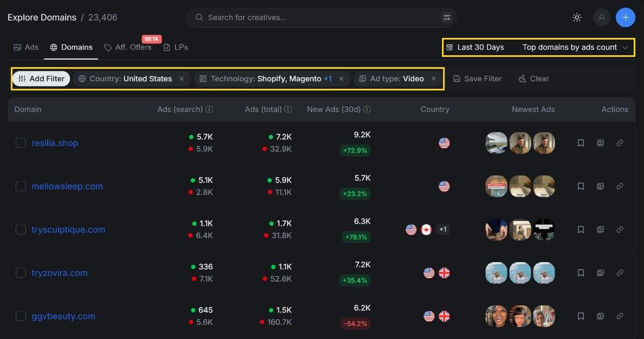Open first newest ad thumbnail for ggvbeauty.com
The height and width of the screenshot is (339, 644).
(x=496, y=316)
